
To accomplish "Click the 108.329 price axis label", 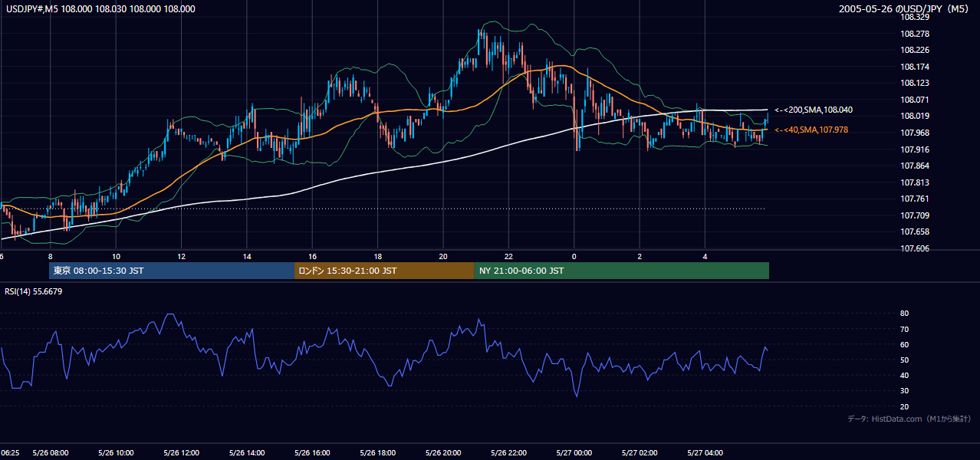I will [x=916, y=17].
